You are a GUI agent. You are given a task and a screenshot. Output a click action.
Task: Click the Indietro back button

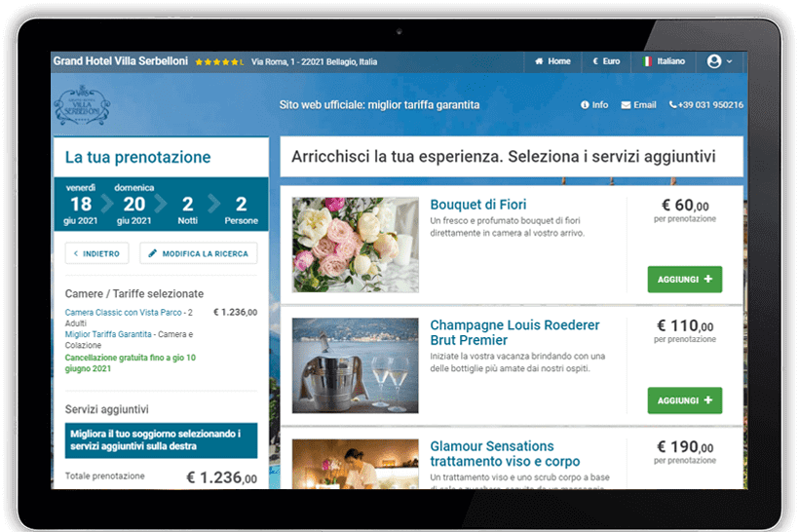pyautogui.click(x=96, y=253)
